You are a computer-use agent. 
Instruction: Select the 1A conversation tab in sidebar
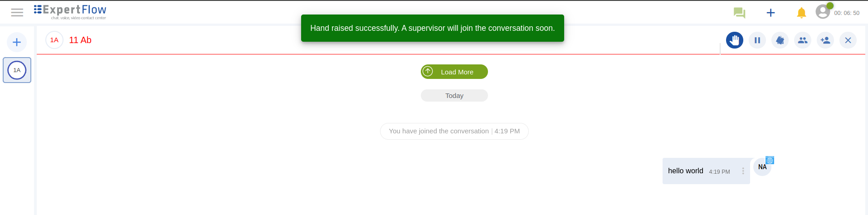tap(17, 70)
